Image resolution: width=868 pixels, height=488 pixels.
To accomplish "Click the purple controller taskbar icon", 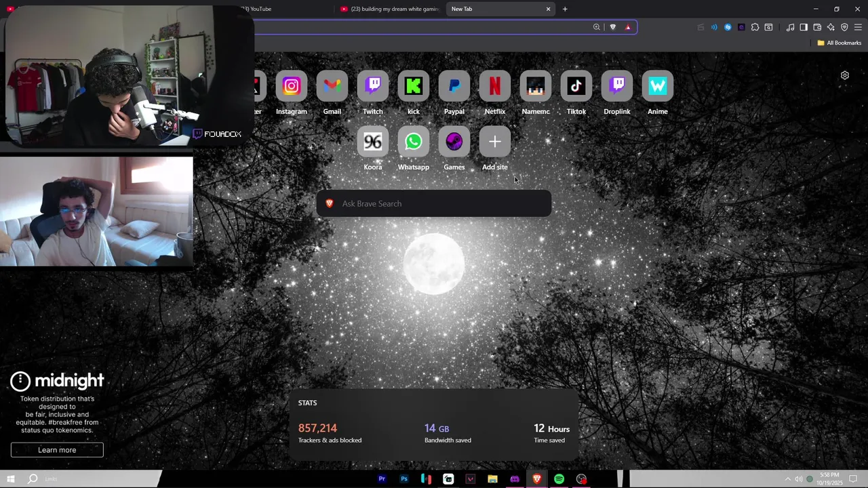I will 515,479.
